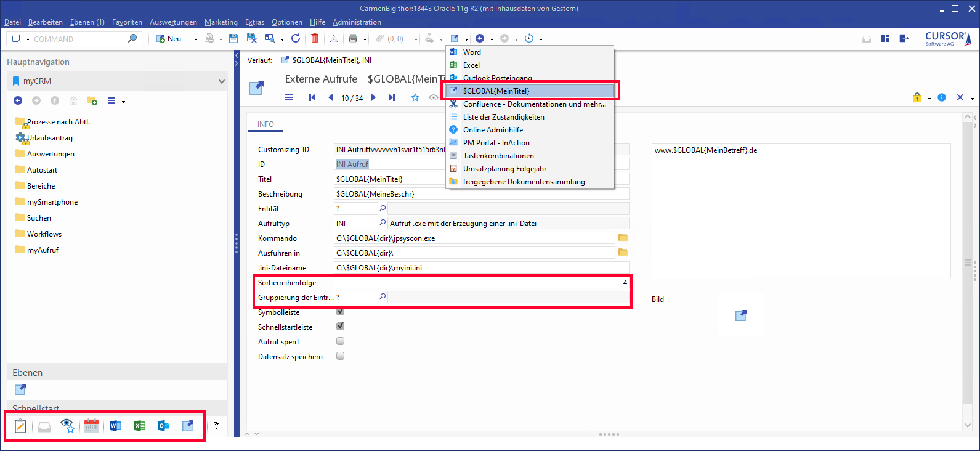Go to the next record arrow
The height and width of the screenshot is (451, 980).
coord(373,97)
